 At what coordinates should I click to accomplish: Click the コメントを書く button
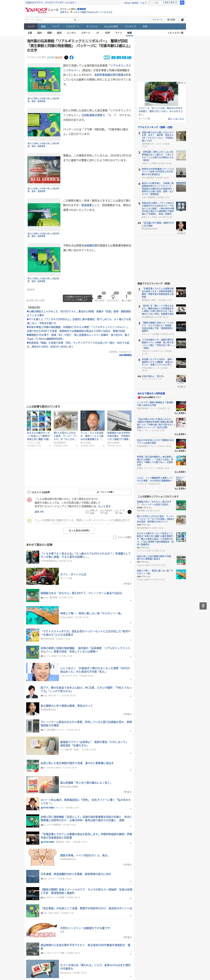105,492
